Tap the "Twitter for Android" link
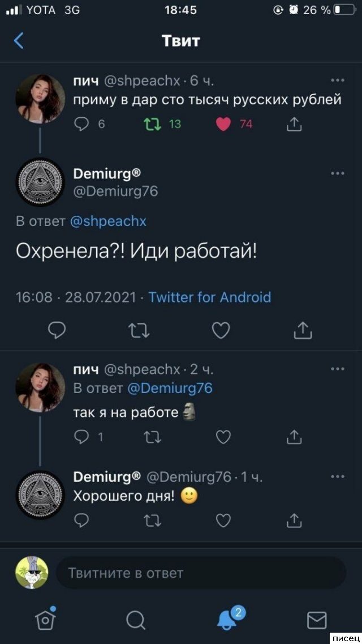 pyautogui.click(x=210, y=297)
